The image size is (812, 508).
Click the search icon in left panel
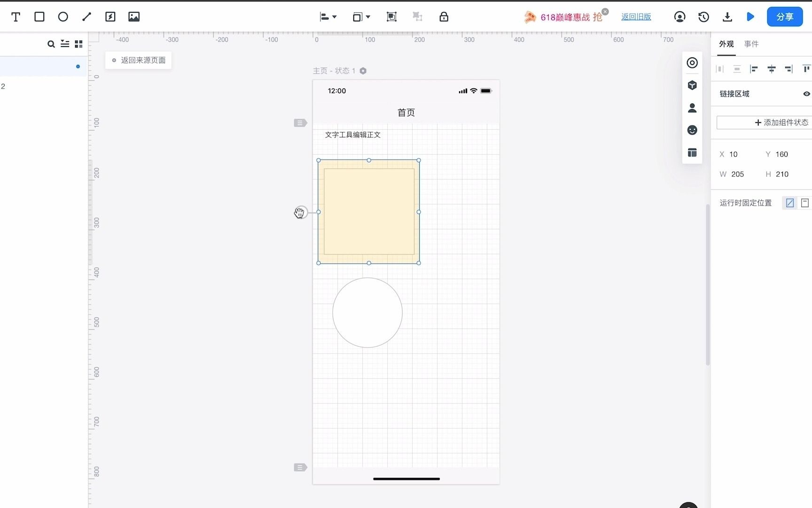pyautogui.click(x=51, y=44)
